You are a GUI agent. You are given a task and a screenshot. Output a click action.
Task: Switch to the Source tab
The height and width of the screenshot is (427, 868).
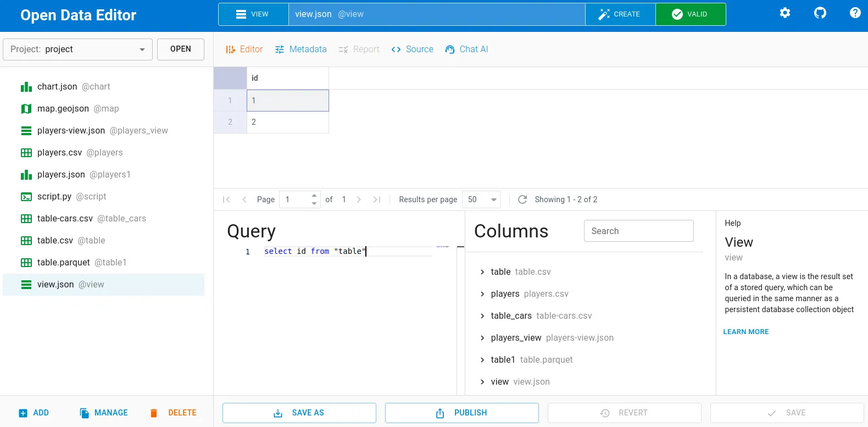[x=412, y=49]
